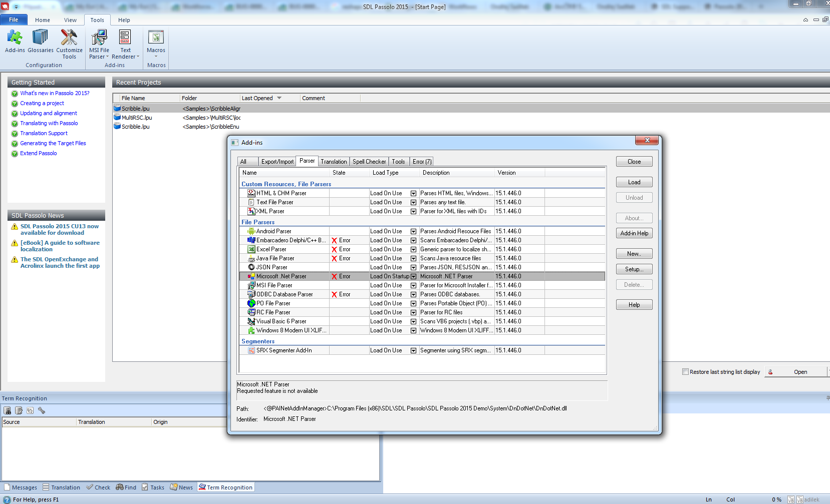
Task: Click the Name column header in Add-ins list
Action: (285, 173)
